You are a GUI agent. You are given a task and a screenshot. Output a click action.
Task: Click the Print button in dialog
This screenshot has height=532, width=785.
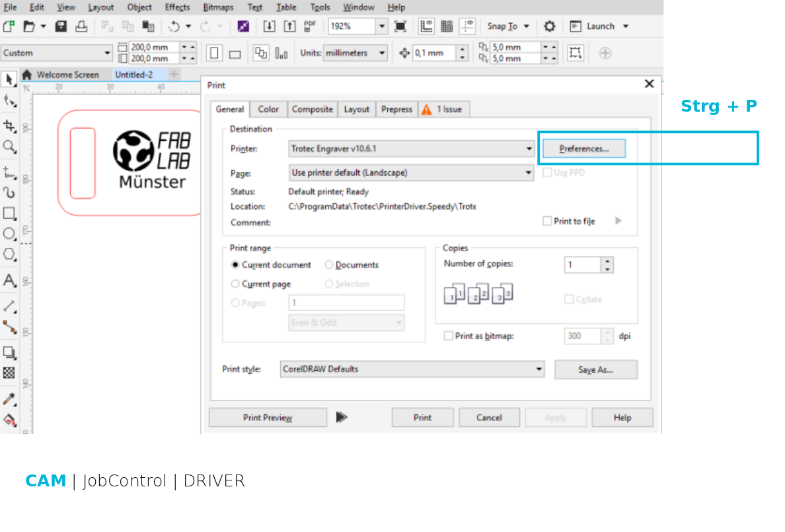coord(422,418)
